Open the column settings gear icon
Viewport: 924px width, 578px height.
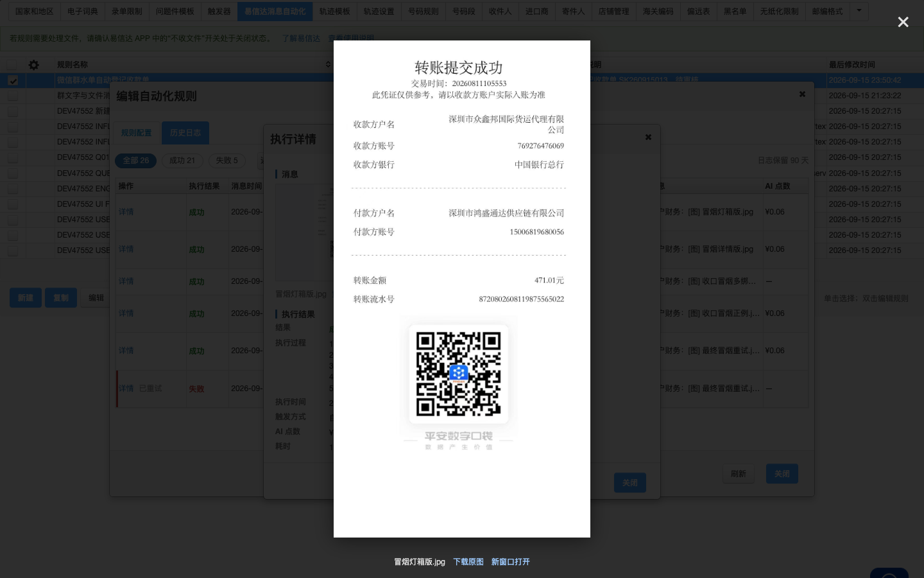pyautogui.click(x=34, y=65)
